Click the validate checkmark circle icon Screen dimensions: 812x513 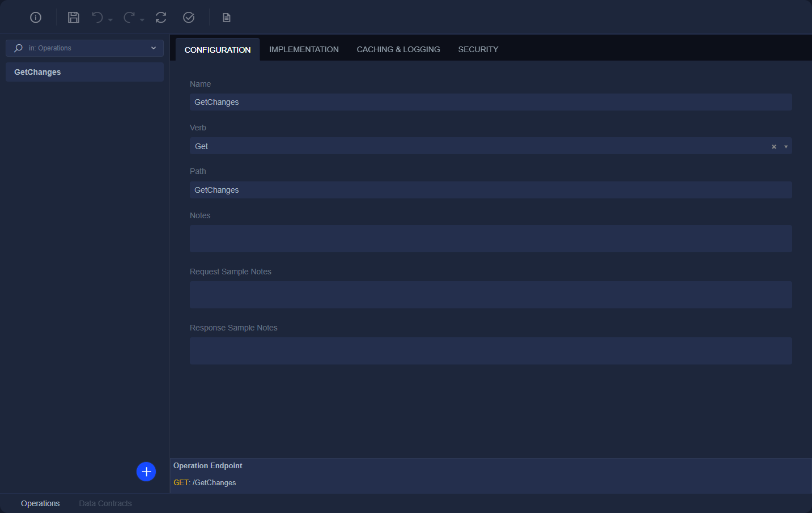coord(189,18)
